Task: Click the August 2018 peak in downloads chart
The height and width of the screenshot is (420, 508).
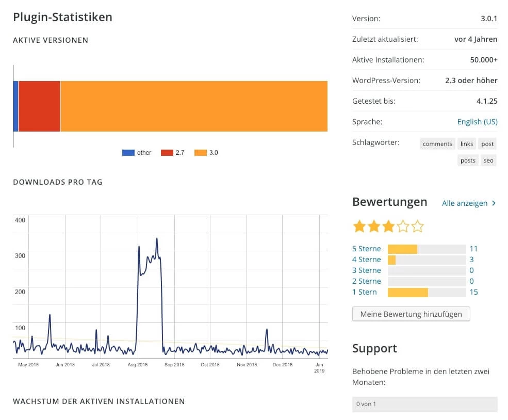Action: click(156, 239)
